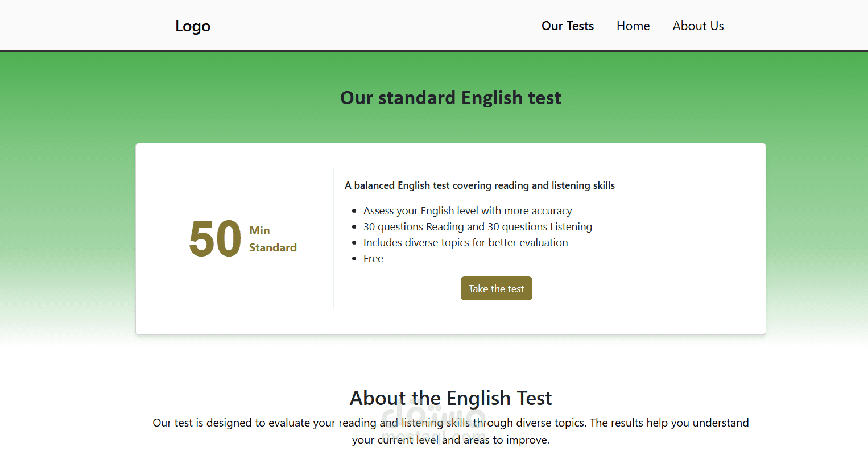
Task: Click 'Includes diverse topics' bullet
Action: pyautogui.click(x=465, y=243)
